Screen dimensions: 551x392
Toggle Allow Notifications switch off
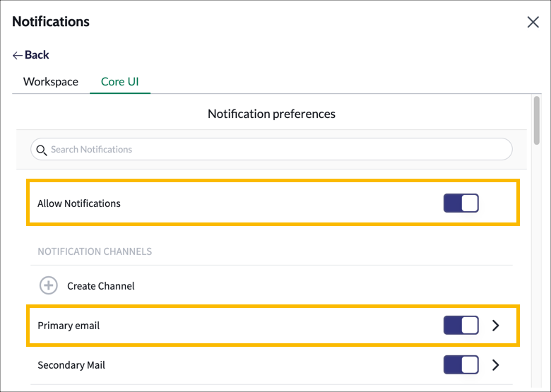pyautogui.click(x=461, y=203)
